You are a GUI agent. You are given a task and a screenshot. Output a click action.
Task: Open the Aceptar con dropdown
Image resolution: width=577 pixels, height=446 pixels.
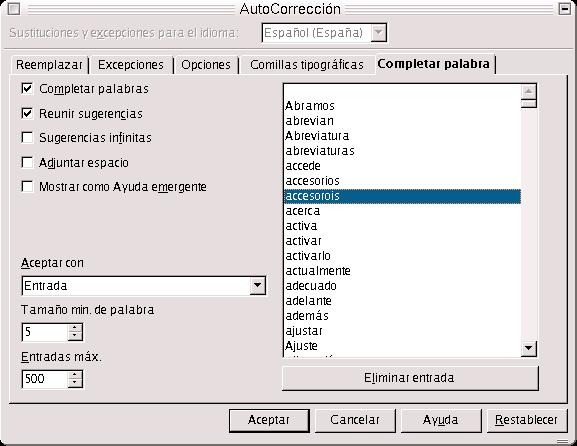pyautogui.click(x=257, y=286)
